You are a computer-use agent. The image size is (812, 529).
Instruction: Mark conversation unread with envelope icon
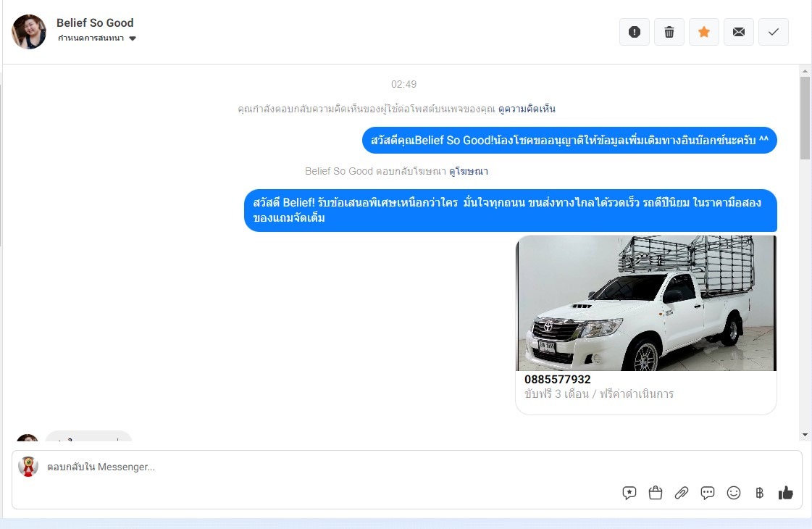[x=739, y=32]
